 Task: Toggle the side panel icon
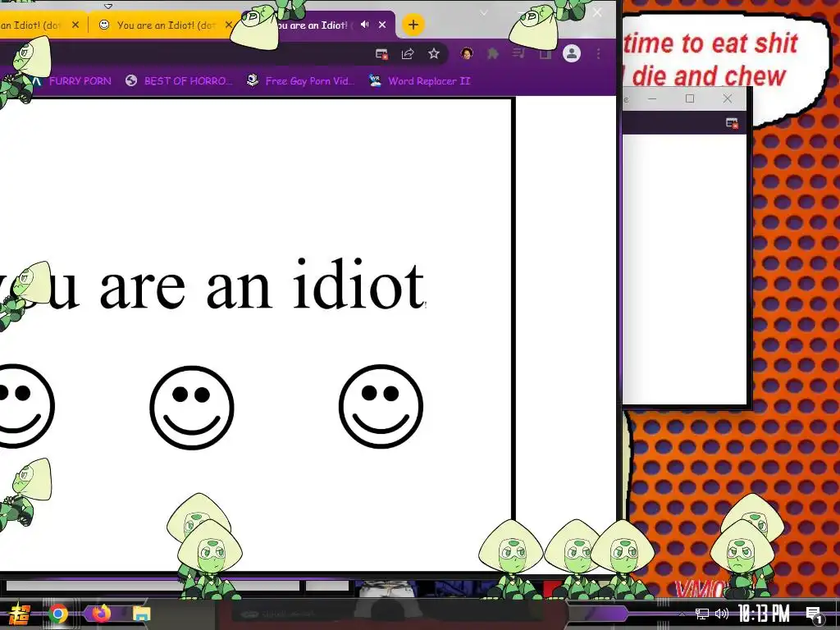[x=545, y=53]
